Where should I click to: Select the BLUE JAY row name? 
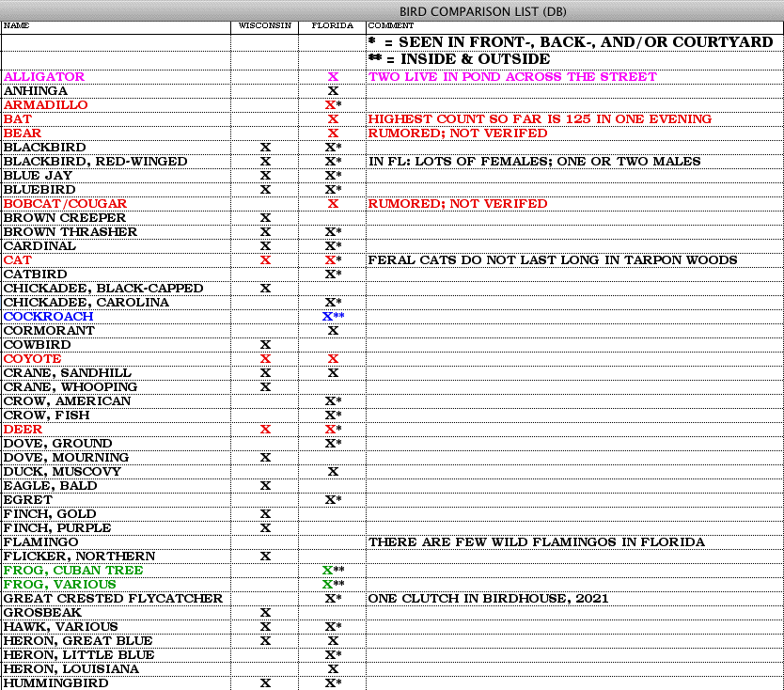click(116, 176)
